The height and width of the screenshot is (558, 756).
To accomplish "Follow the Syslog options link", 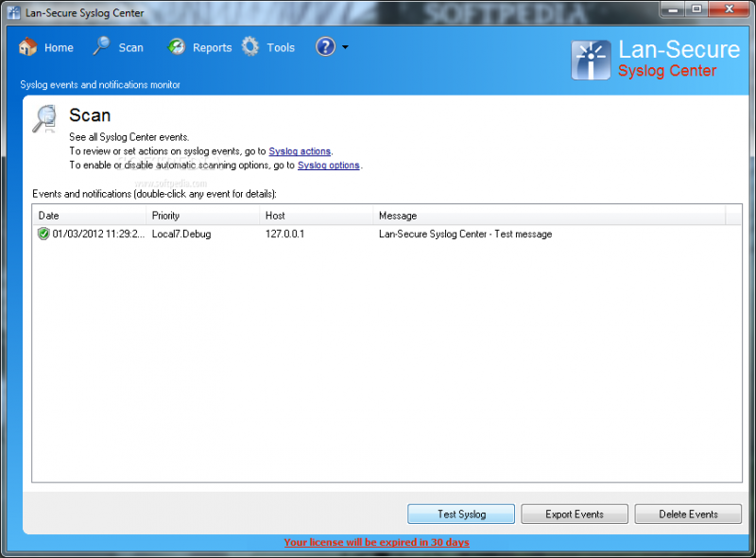I will (328, 166).
